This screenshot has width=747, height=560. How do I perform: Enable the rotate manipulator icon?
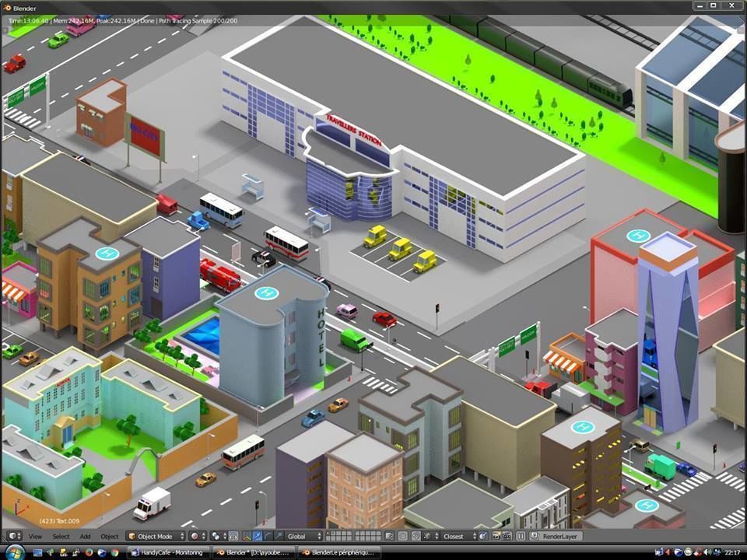click(268, 536)
